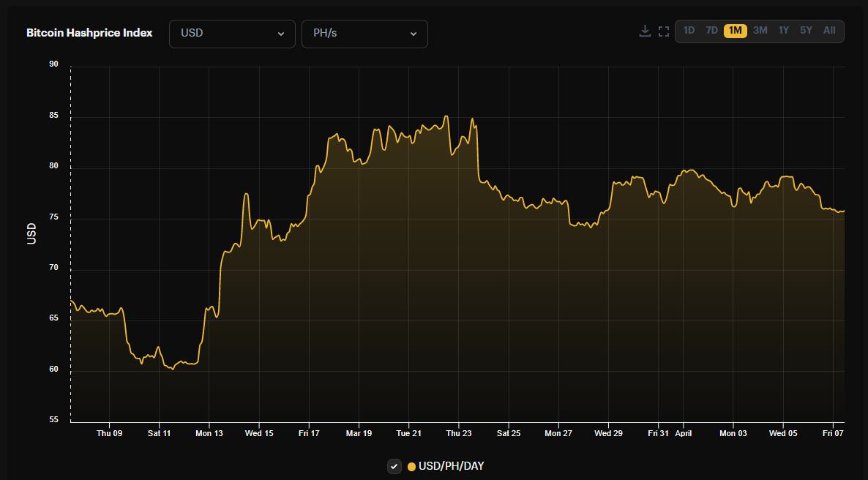The height and width of the screenshot is (480, 868).
Task: Show All historical data range
Action: 829,31
